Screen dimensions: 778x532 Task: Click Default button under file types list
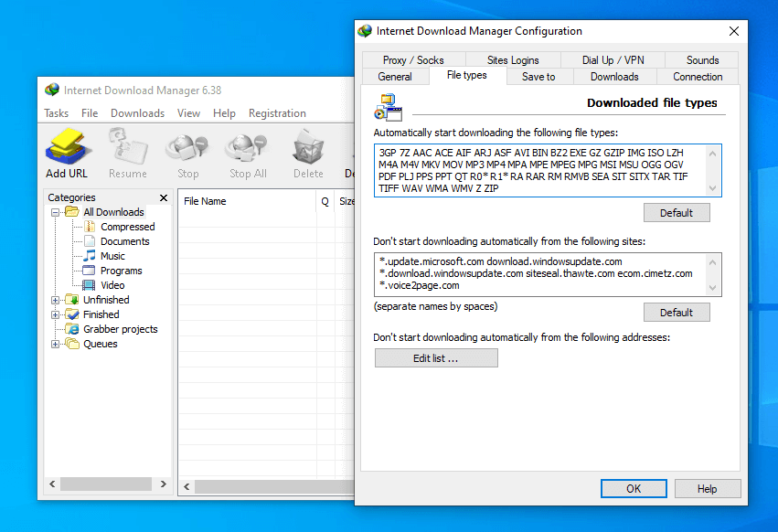[x=677, y=212]
